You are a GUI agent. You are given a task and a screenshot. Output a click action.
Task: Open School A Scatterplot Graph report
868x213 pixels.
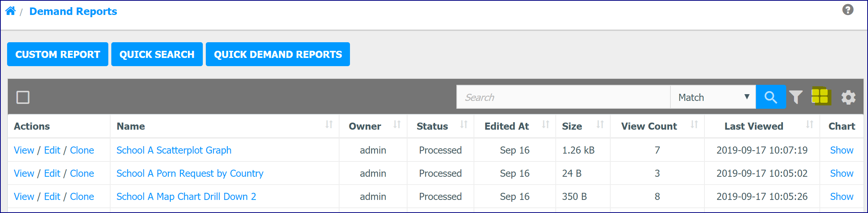coord(174,150)
